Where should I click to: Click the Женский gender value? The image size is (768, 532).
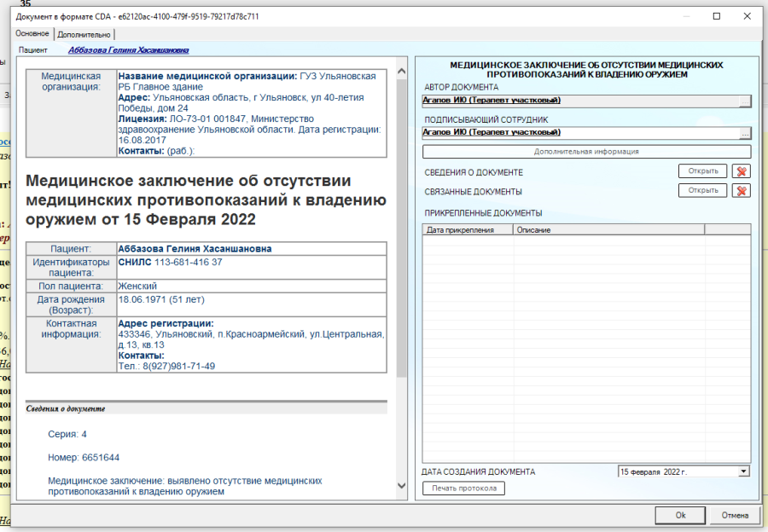point(137,286)
